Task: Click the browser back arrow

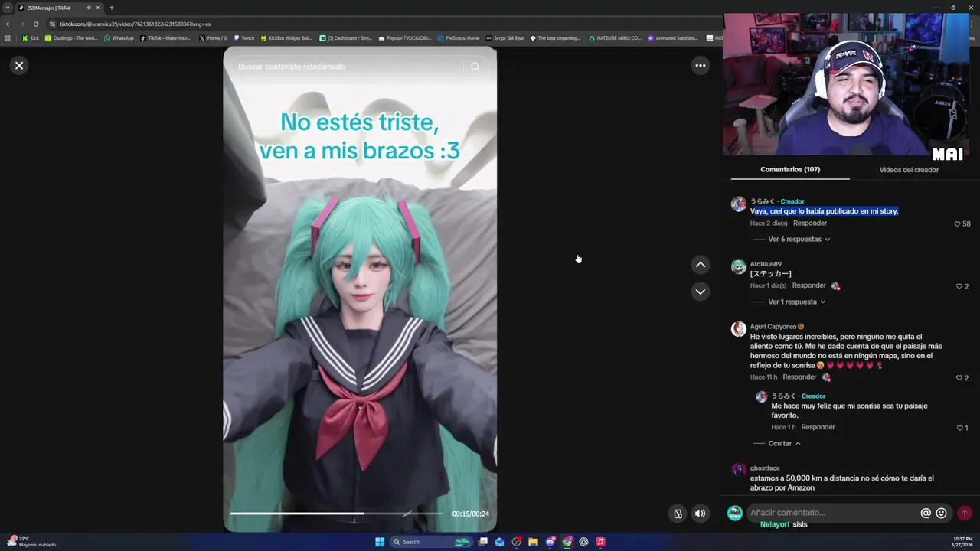Action: [8, 24]
